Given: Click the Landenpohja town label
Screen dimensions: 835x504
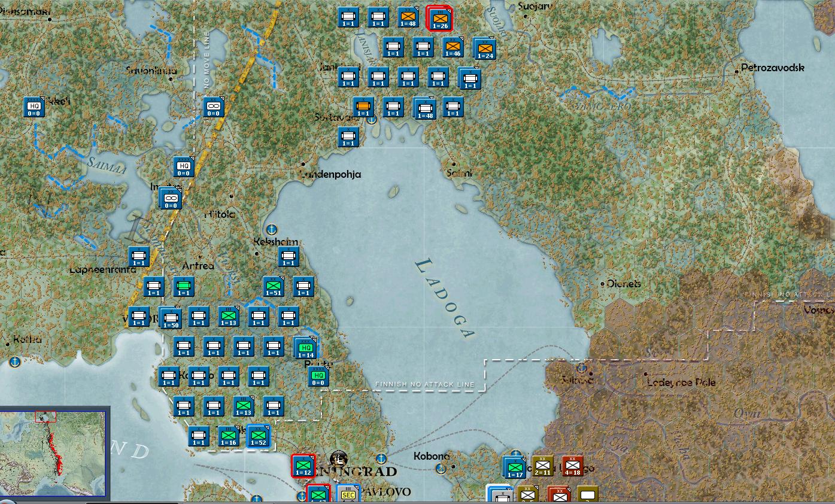Looking at the screenshot, I should (330, 174).
